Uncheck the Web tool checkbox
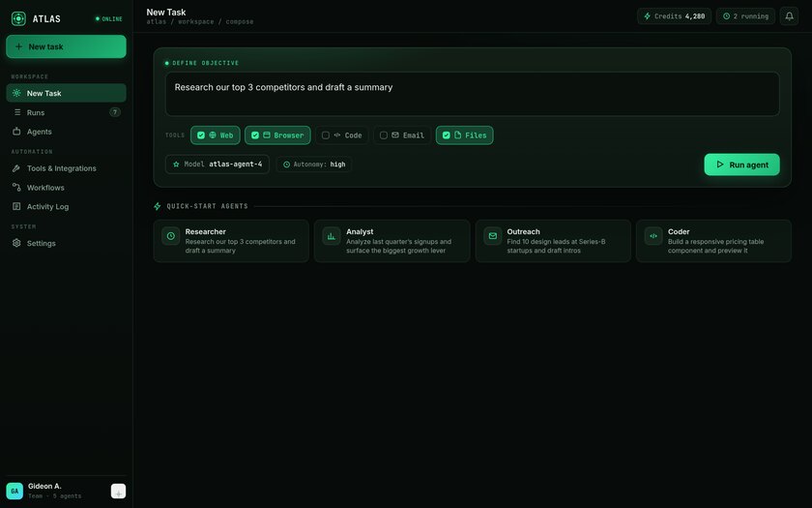This screenshot has height=508, width=812. pos(201,135)
